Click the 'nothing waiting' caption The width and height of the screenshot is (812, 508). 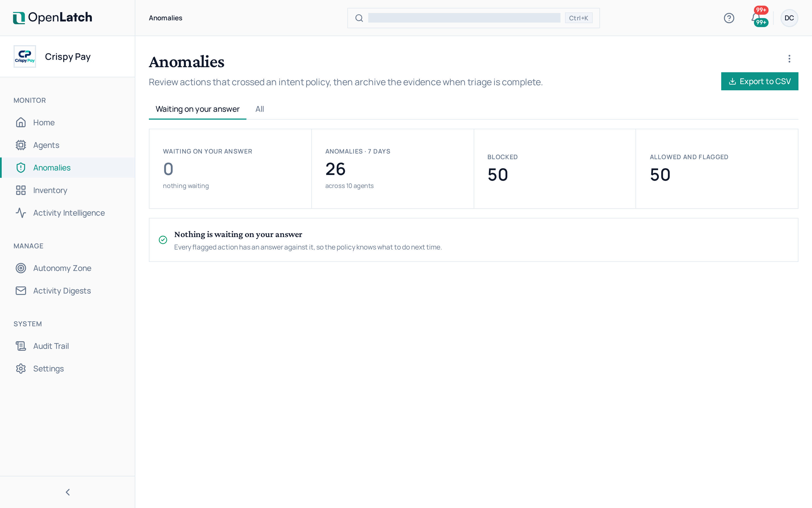pos(186,186)
